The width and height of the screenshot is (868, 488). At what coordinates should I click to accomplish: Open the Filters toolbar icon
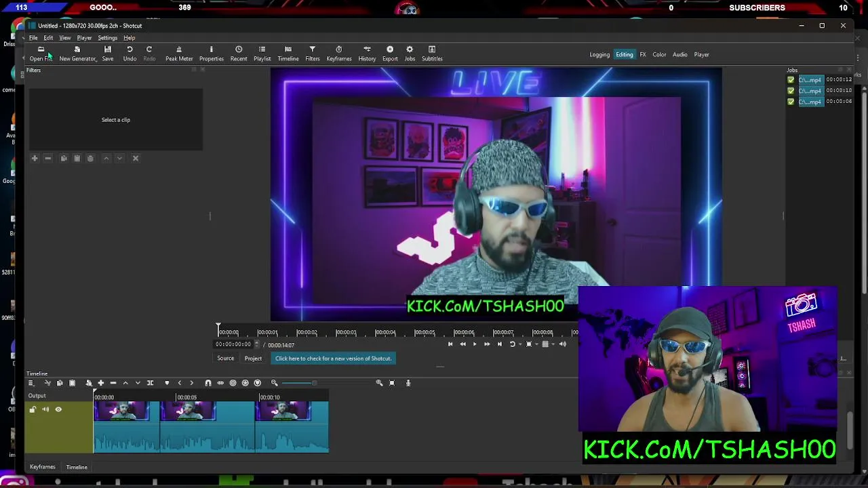click(313, 54)
